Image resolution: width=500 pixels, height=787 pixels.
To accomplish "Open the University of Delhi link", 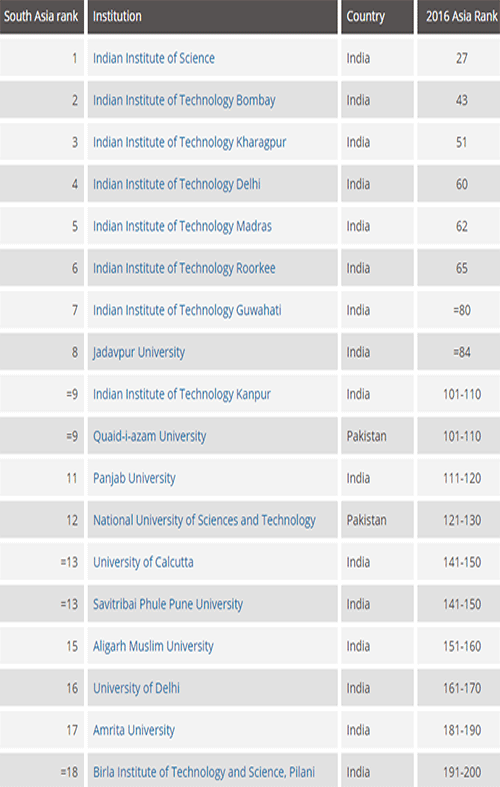I will tap(136, 688).
